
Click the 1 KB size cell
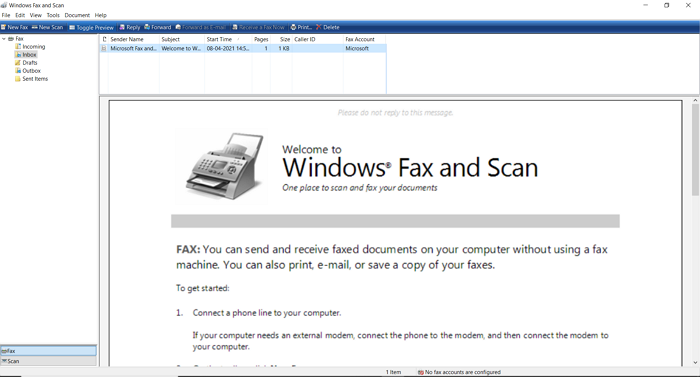tap(284, 48)
